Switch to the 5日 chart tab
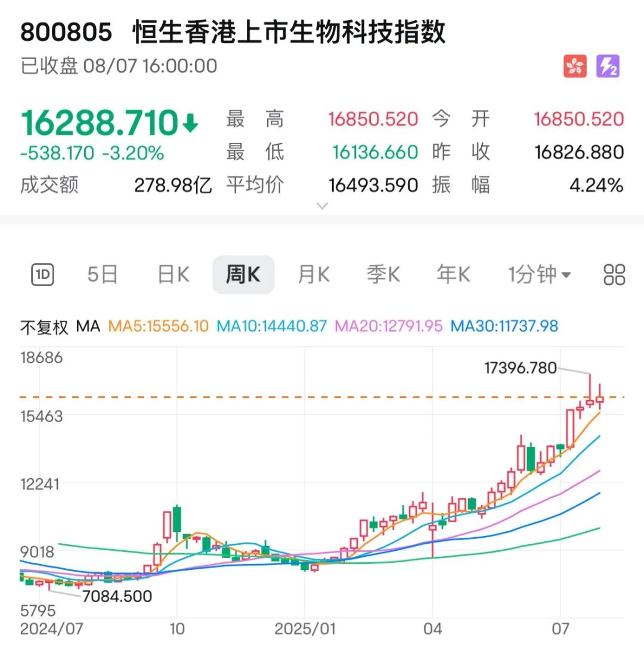Screen dimensions: 644x654 coord(103,275)
